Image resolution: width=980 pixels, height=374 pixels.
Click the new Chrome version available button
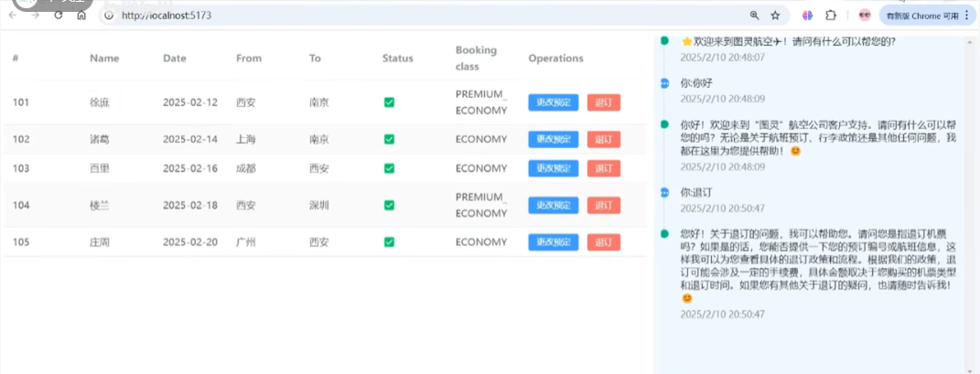coord(927,16)
